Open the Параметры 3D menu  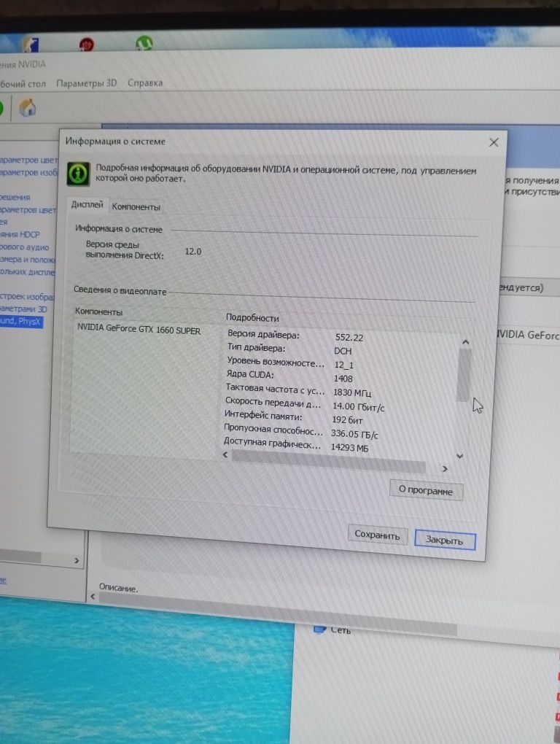pyautogui.click(x=86, y=83)
